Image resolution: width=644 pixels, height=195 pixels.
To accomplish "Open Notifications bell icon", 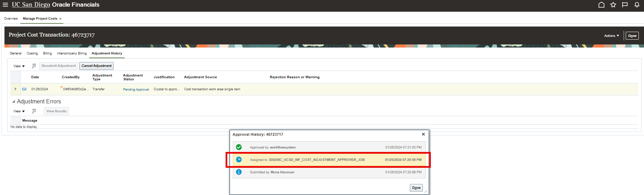I will 637,5.
